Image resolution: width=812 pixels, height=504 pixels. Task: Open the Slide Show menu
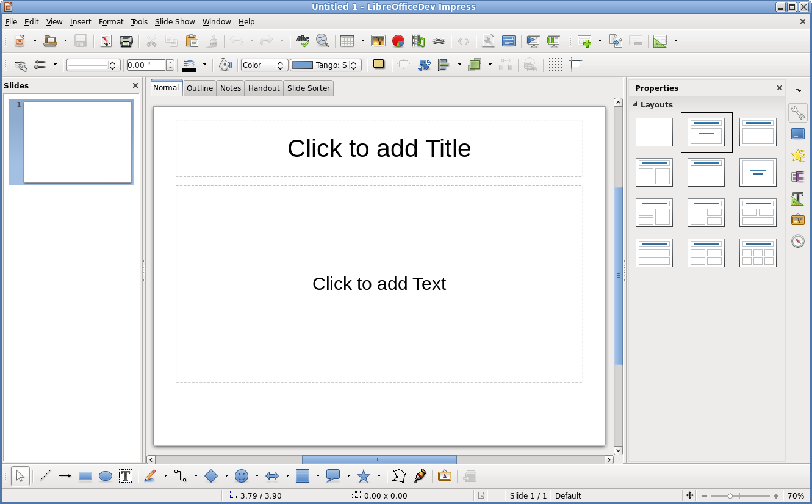tap(174, 22)
